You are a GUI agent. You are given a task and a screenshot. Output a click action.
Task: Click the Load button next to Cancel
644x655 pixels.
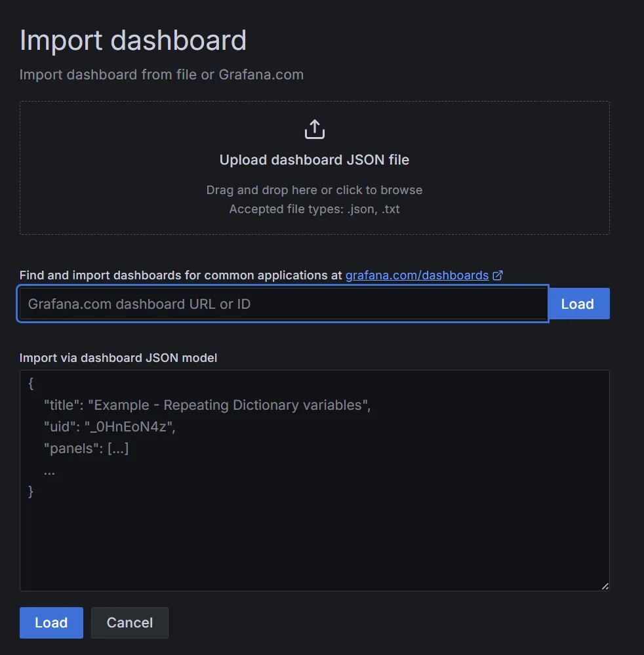[51, 622]
